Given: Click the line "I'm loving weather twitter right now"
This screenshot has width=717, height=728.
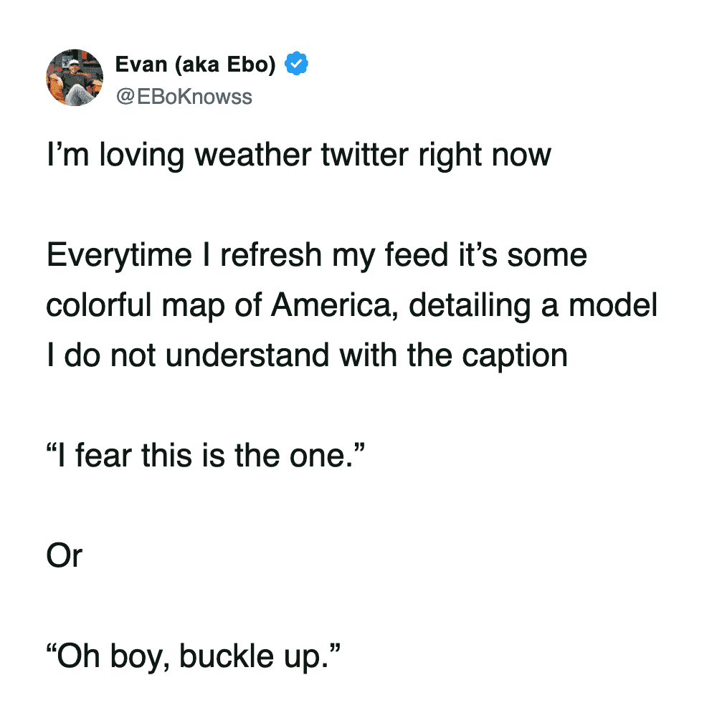Looking at the screenshot, I should click(299, 155).
